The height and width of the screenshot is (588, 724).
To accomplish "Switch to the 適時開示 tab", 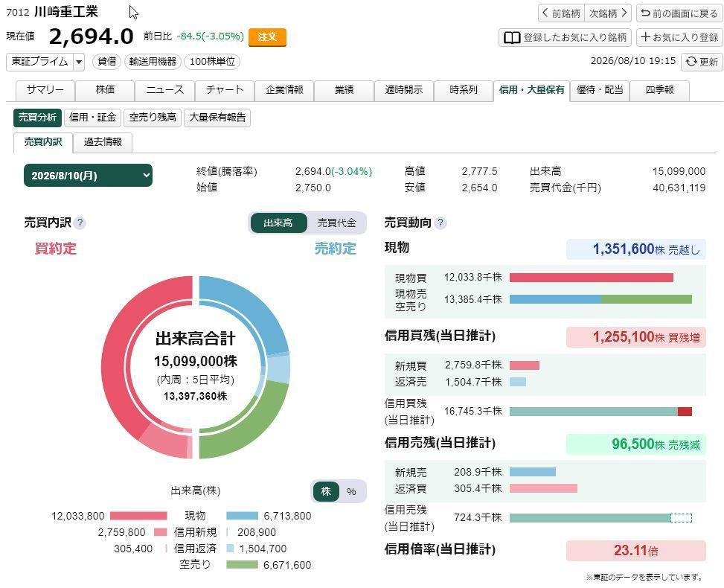I will point(404,90).
